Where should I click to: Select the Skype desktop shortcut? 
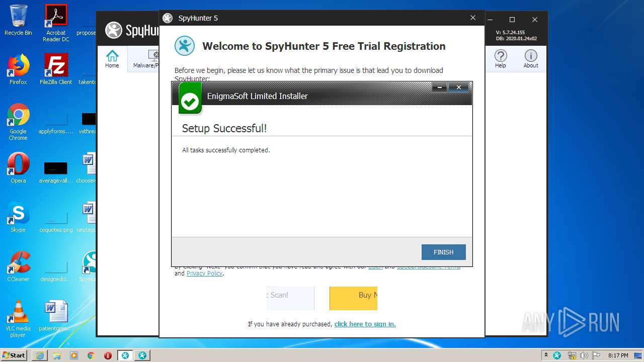coord(18,217)
